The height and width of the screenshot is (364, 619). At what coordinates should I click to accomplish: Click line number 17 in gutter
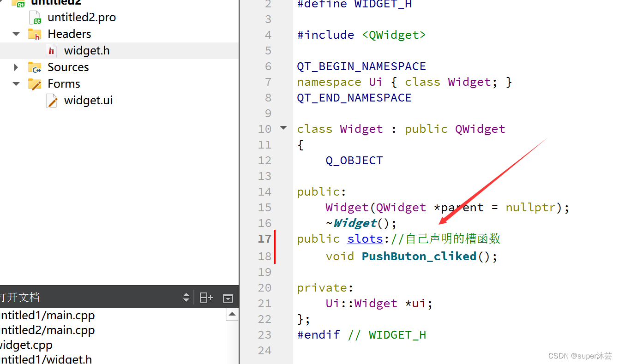(x=264, y=239)
